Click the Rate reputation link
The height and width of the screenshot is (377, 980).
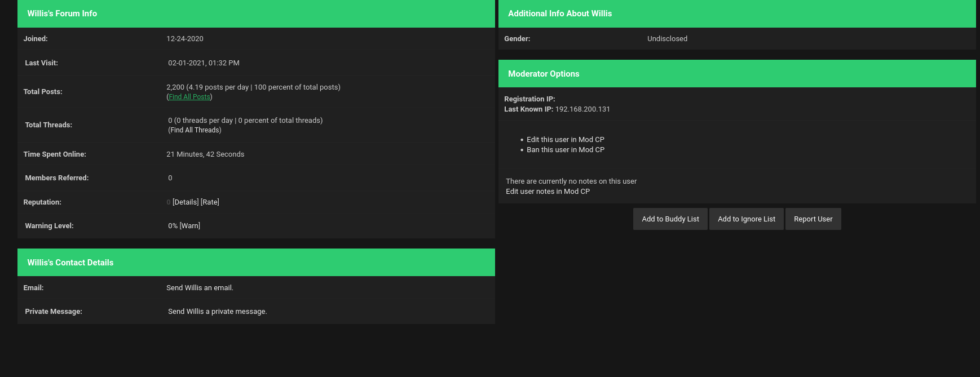(x=210, y=202)
